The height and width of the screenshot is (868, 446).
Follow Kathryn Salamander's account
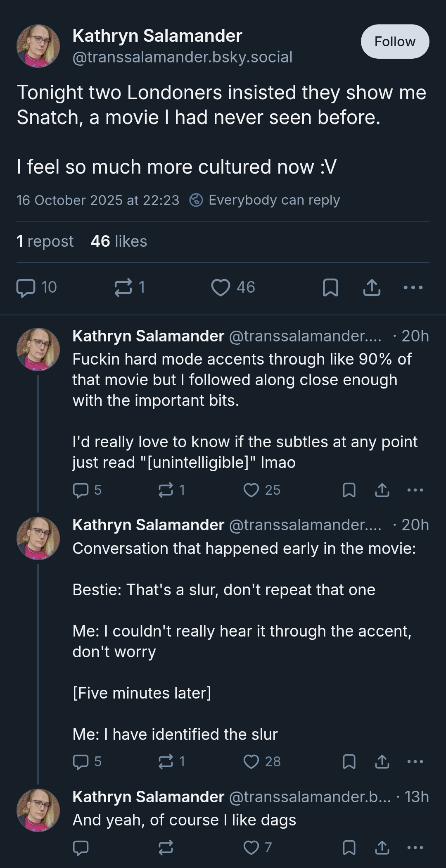tap(395, 41)
